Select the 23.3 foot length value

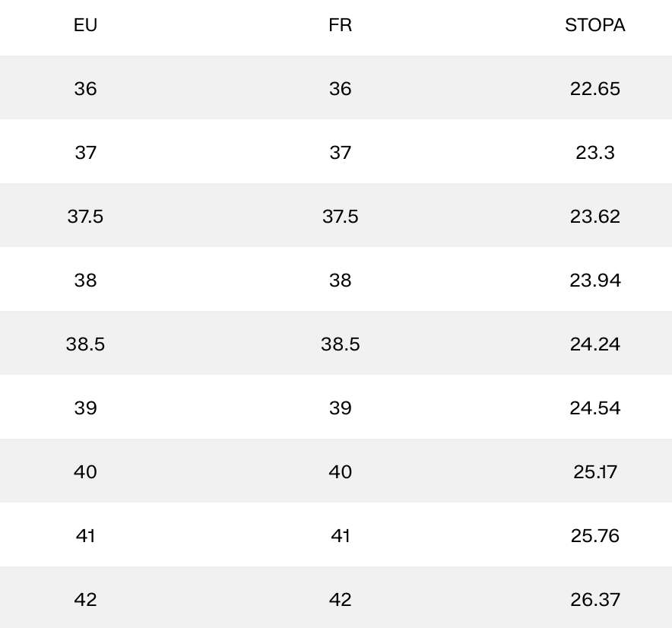pyautogui.click(x=594, y=153)
